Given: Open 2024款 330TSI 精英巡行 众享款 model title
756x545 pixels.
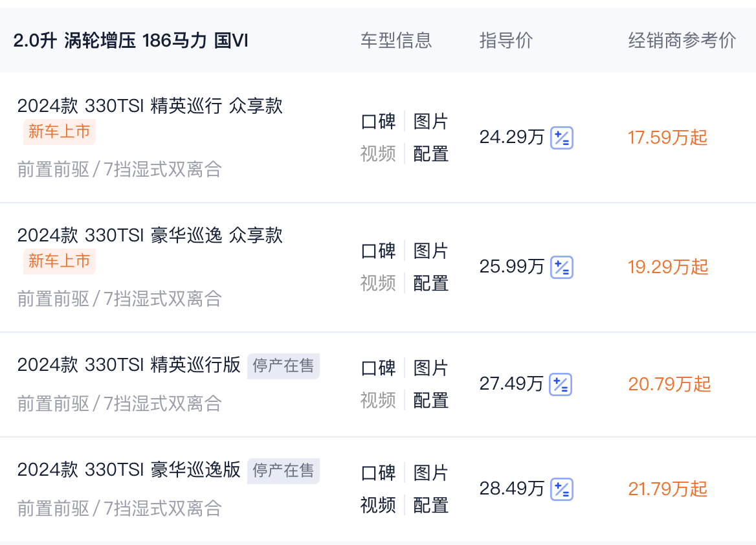Looking at the screenshot, I should coord(150,106).
